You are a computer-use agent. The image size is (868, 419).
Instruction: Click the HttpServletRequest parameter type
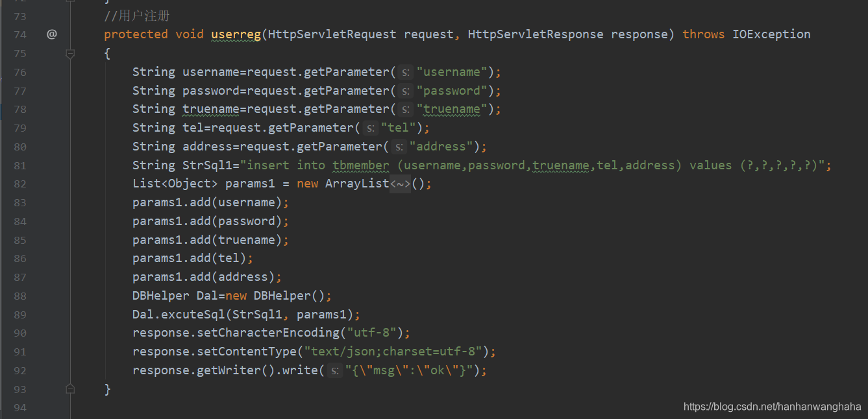332,34
